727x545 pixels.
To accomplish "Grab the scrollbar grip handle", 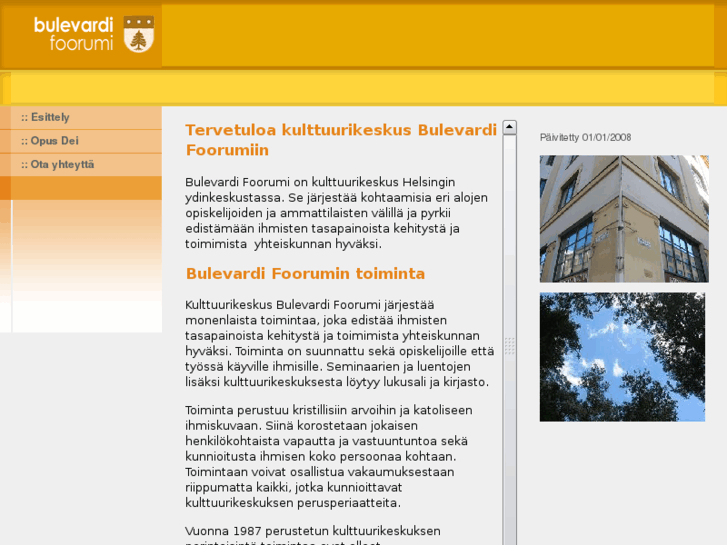I will click(x=510, y=346).
